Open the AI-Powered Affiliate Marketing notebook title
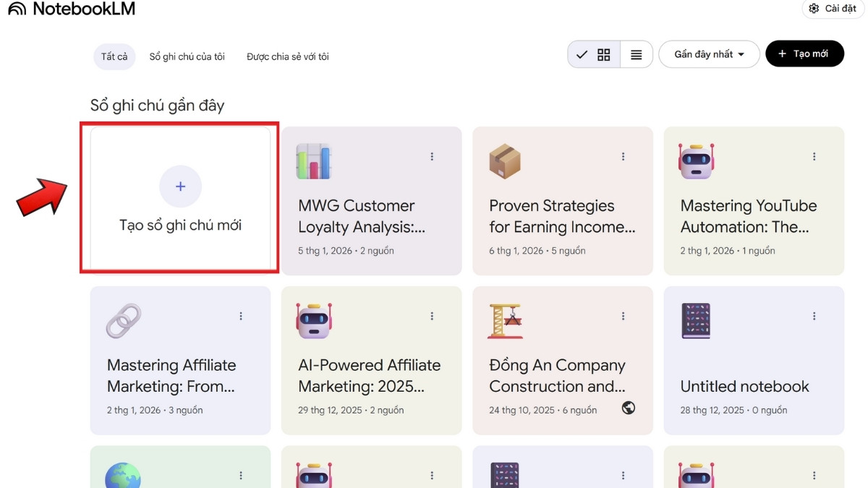This screenshot has height=488, width=868. coord(369,375)
